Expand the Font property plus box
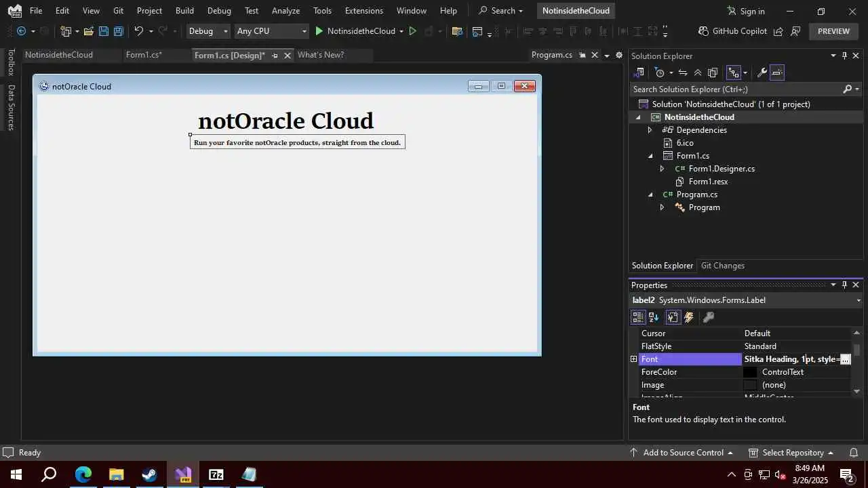Image resolution: width=868 pixels, height=488 pixels. click(634, 359)
